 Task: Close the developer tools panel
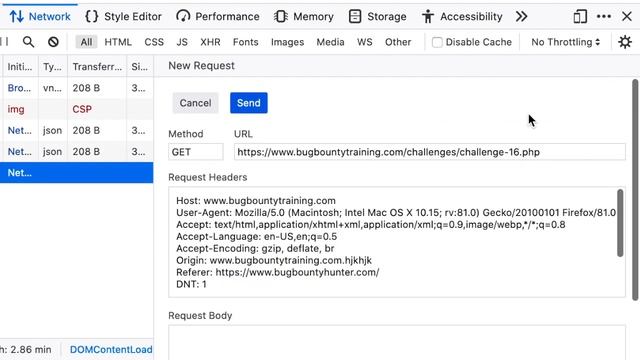(x=627, y=17)
